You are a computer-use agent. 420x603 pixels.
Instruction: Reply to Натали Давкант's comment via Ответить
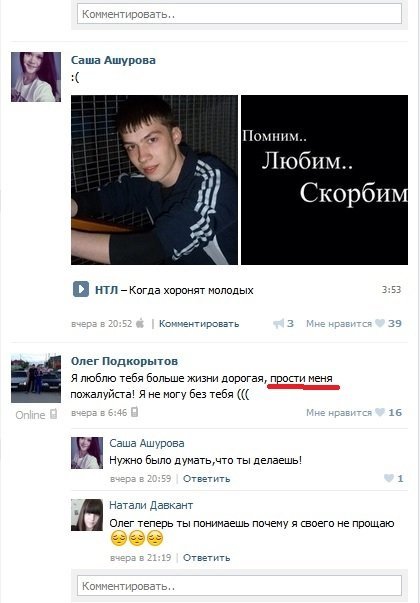[x=207, y=558]
